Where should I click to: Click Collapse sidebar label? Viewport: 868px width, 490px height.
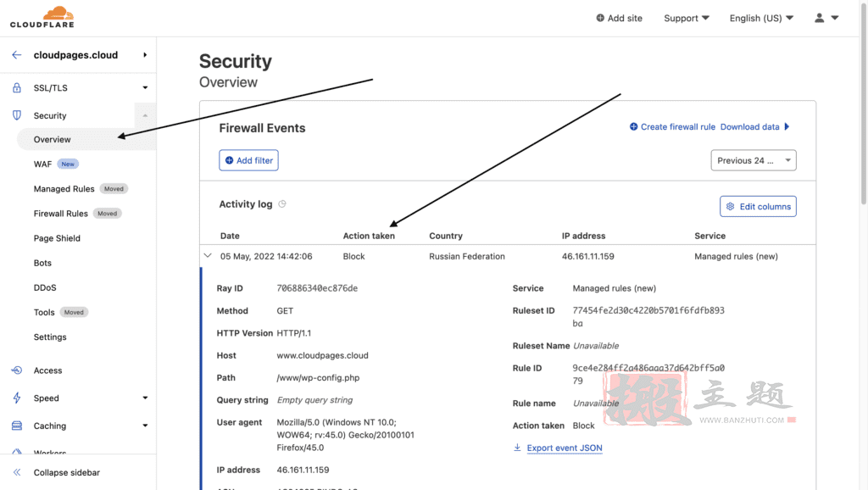click(66, 472)
